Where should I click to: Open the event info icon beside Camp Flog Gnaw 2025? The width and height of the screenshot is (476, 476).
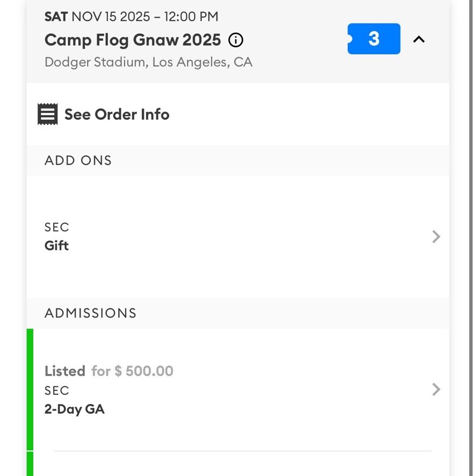[x=235, y=40]
